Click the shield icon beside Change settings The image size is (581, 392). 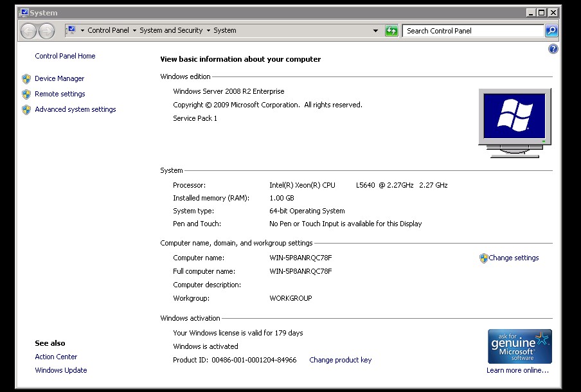click(x=483, y=258)
